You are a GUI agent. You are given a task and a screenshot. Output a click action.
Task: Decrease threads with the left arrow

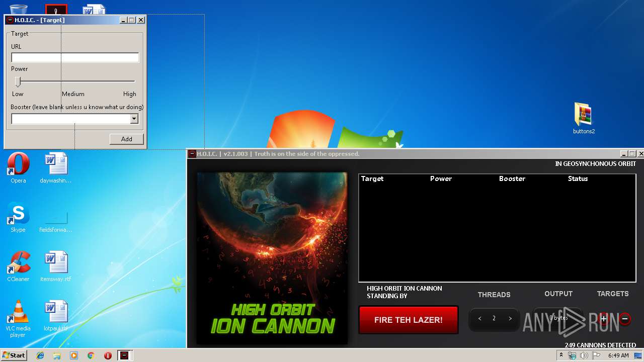point(479,318)
